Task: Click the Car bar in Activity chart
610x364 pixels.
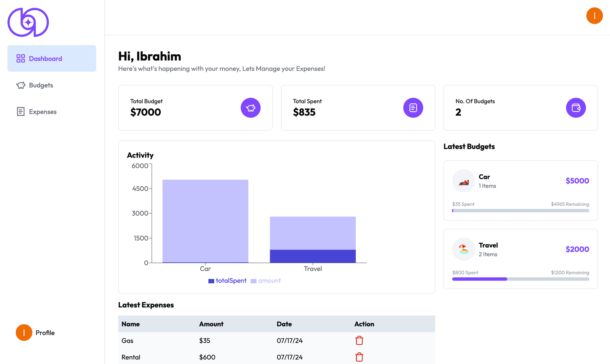Action: click(x=205, y=220)
